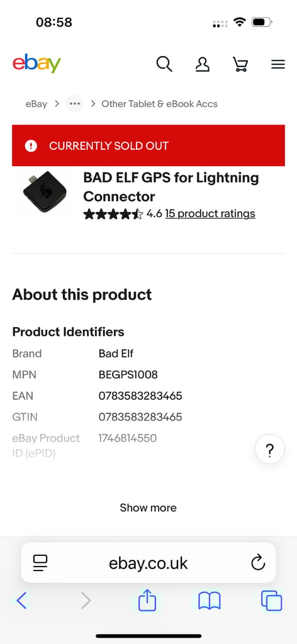Reload the page with refresh icon

pos(258,562)
